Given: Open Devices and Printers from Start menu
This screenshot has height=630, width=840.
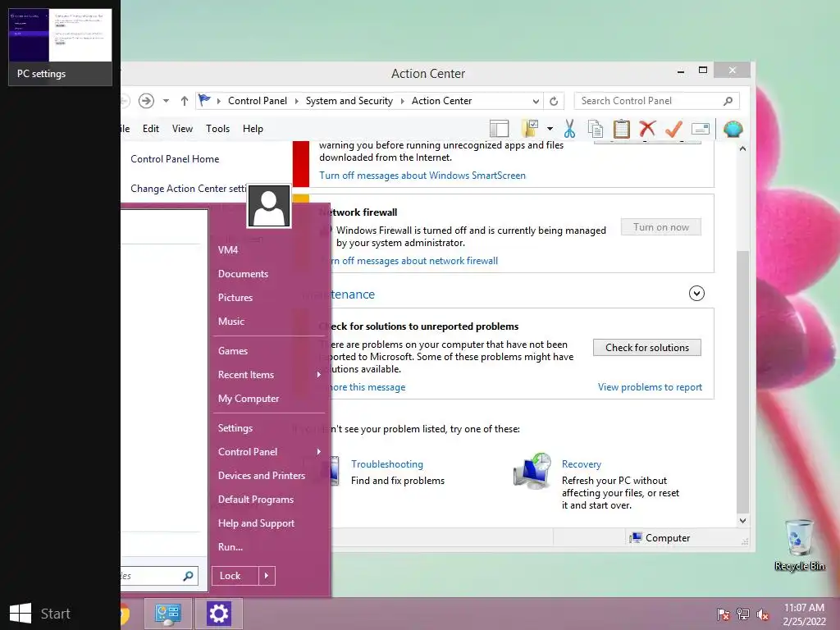Looking at the screenshot, I should (262, 476).
